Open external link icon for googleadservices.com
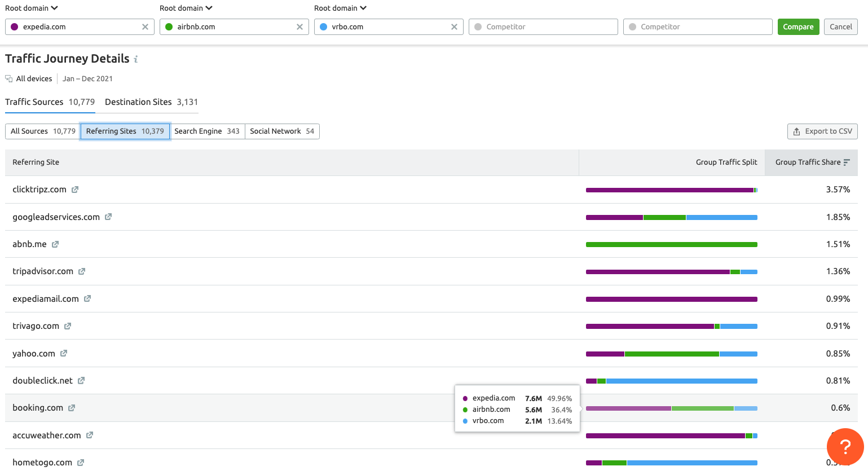868x475 pixels. pyautogui.click(x=108, y=217)
